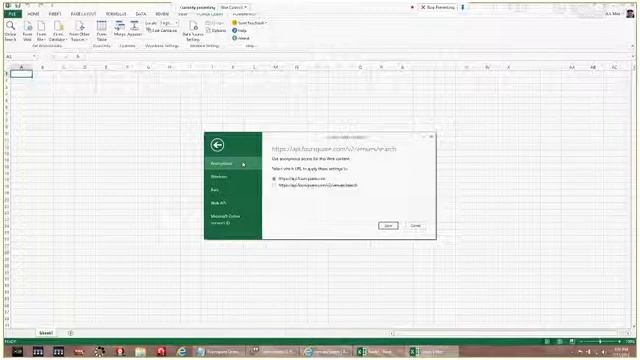
Task: Click the horizontal scrollbar at bottom
Action: 510,333
